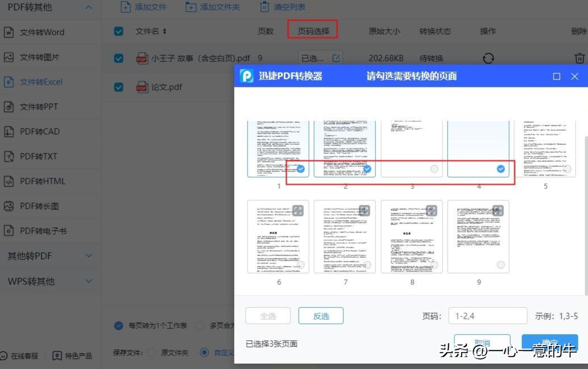The height and width of the screenshot is (369, 588).
Task: Click the 页码 input field
Action: click(488, 316)
